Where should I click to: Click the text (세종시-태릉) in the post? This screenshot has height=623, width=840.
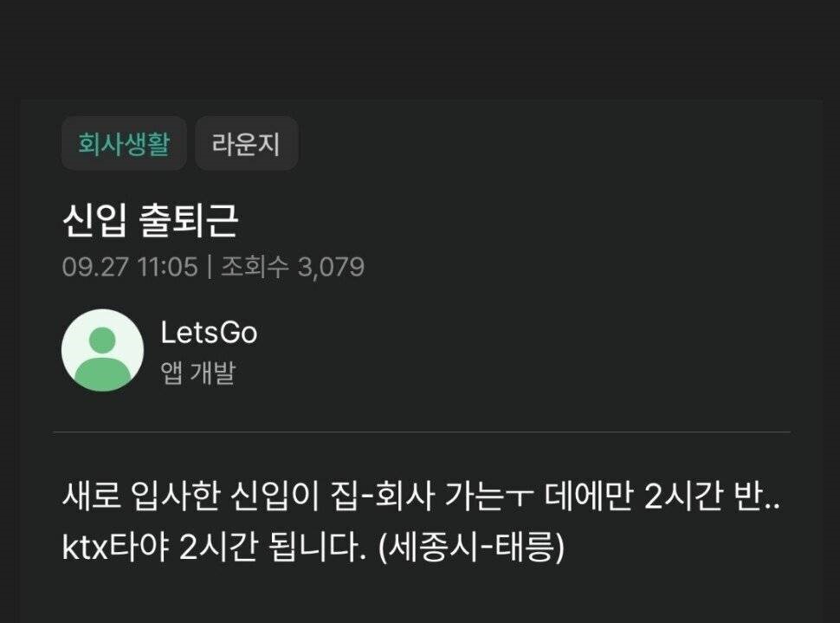click(471, 548)
